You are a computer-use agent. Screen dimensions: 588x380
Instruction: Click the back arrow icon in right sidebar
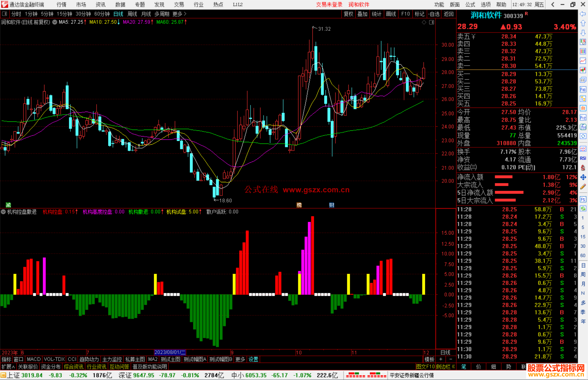[583, 14]
